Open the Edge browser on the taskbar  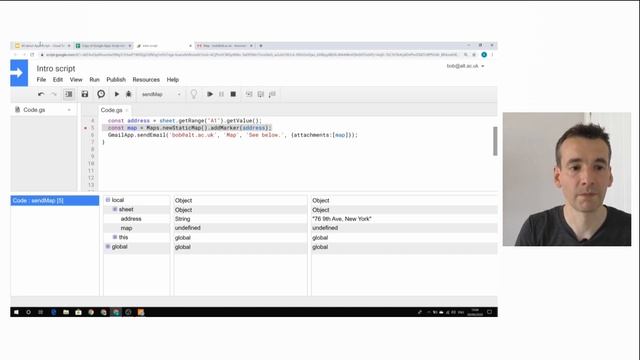click(53, 312)
